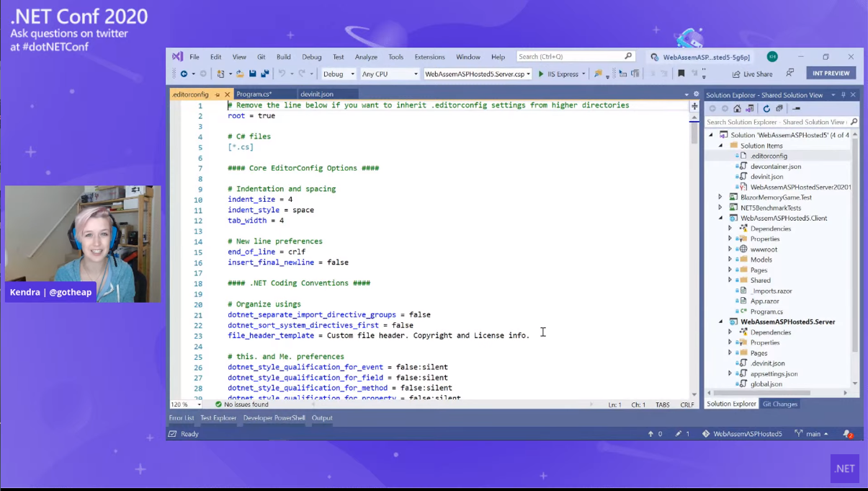
Task: Start debugging with IIS Express
Action: click(x=558, y=74)
